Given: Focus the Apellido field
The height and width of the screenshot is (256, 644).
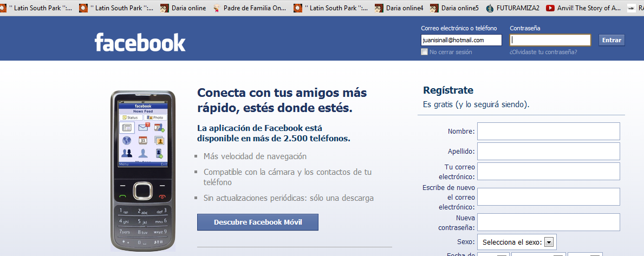Looking at the screenshot, I should click(x=548, y=152).
